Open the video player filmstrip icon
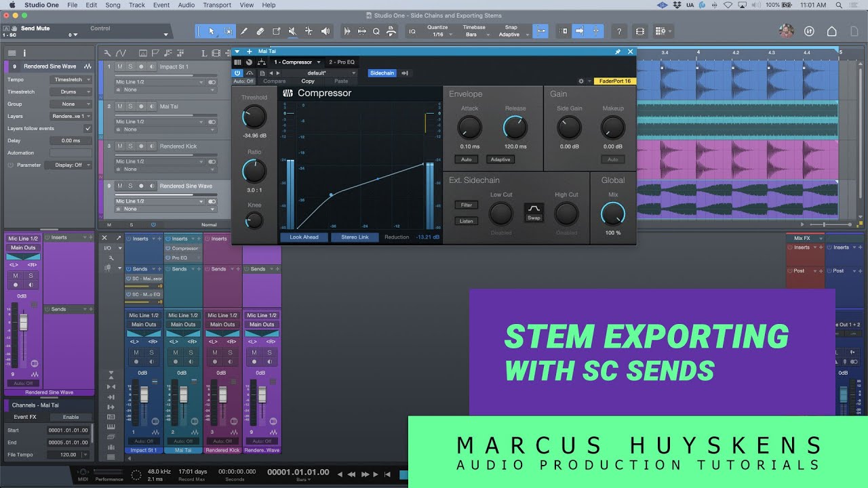The height and width of the screenshot is (488, 868). tap(639, 31)
